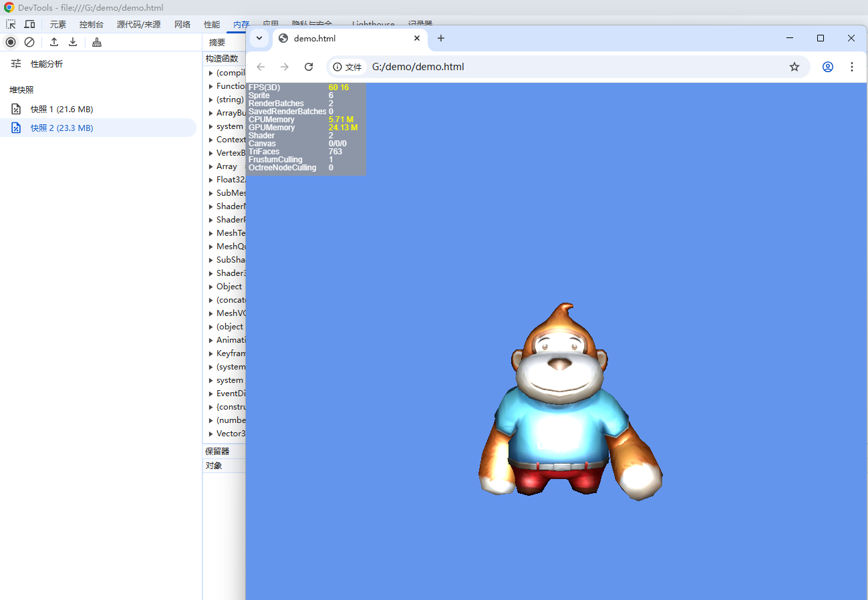Bookmark this page with the star icon
Screen dimensions: 868x600
(794, 67)
